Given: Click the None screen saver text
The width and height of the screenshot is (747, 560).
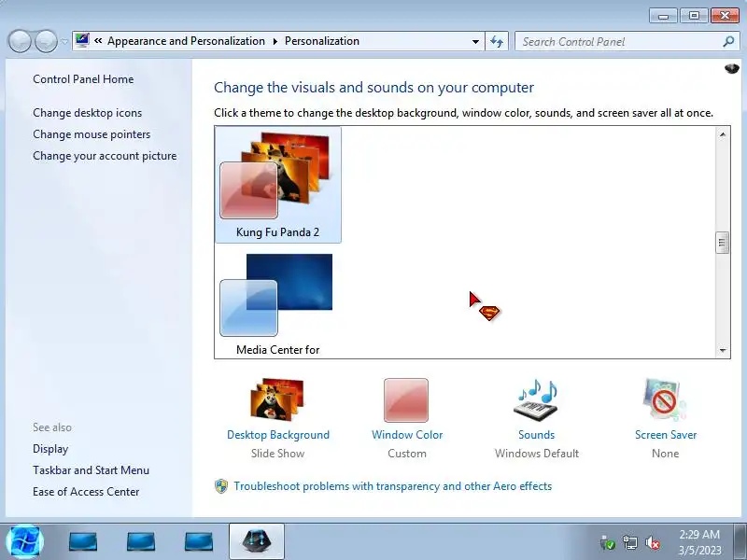Looking at the screenshot, I should pos(665,454).
